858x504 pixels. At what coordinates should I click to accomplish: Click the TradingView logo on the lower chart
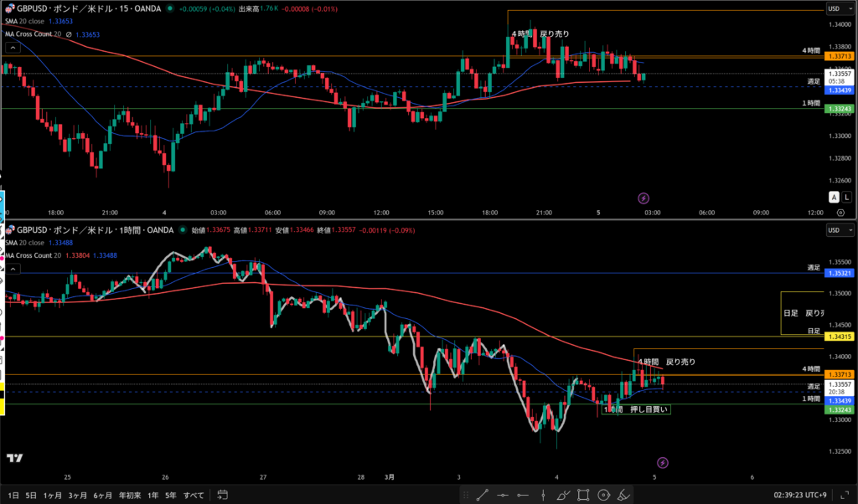[x=13, y=458]
